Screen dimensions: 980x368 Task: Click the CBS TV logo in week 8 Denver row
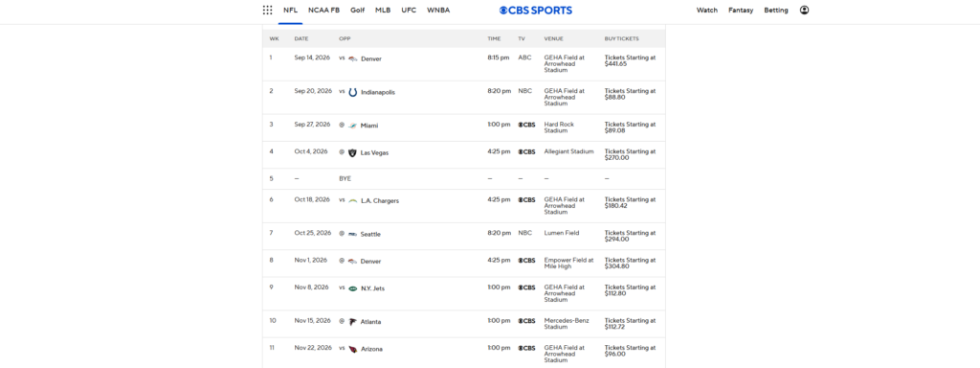pyautogui.click(x=526, y=261)
